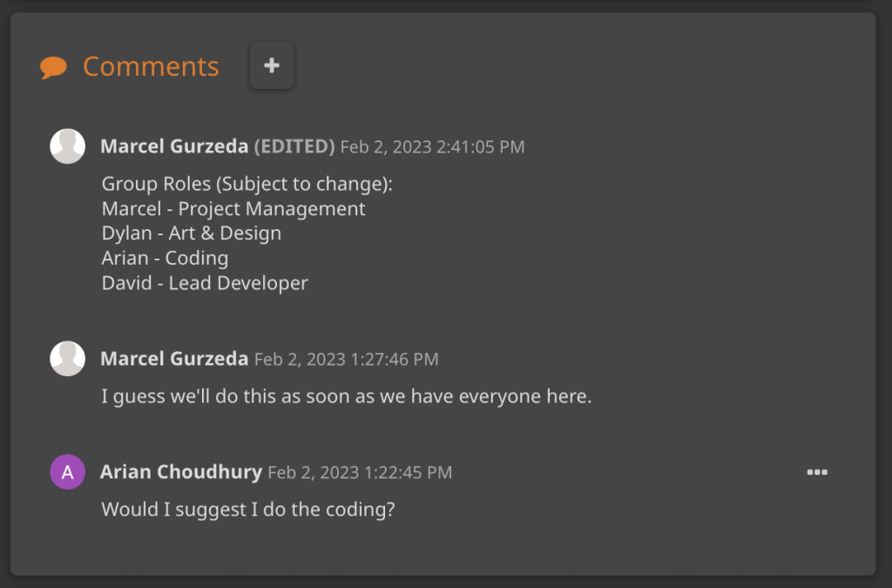This screenshot has height=588, width=892.
Task: Click Arian Choudhury's purple avatar
Action: point(68,472)
